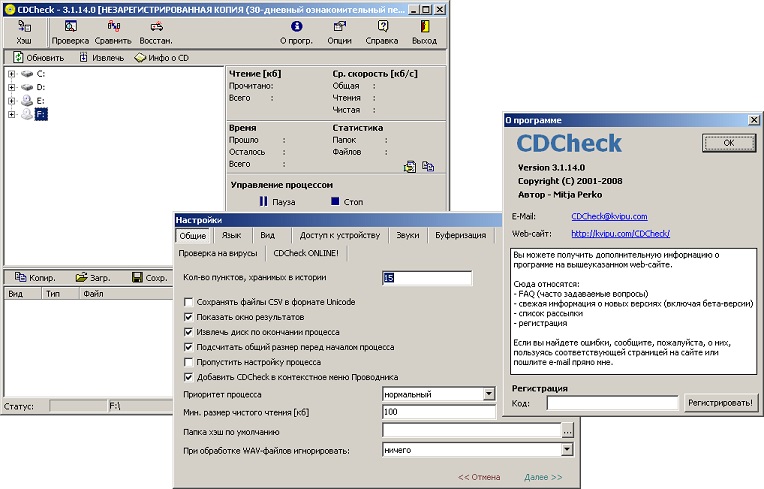764x489 pixels.
Task: Sort list by Файл column header
Action: (x=126, y=294)
